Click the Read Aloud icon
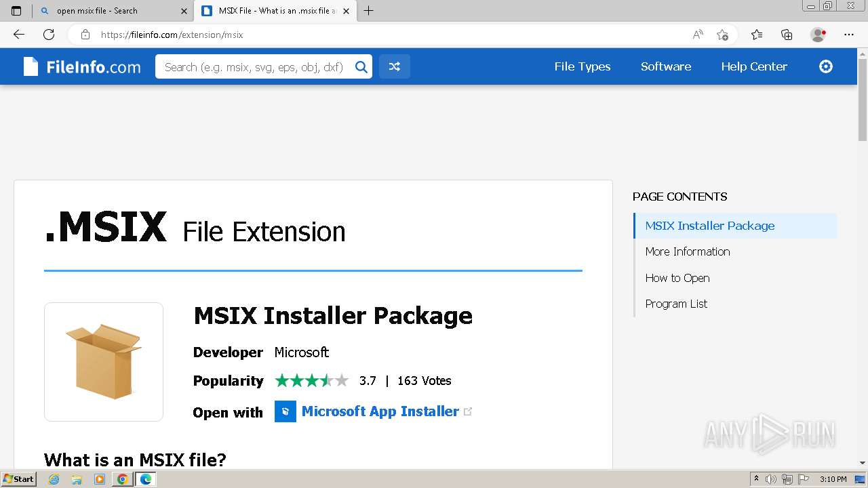Image resolution: width=868 pixels, height=488 pixels. tap(697, 35)
